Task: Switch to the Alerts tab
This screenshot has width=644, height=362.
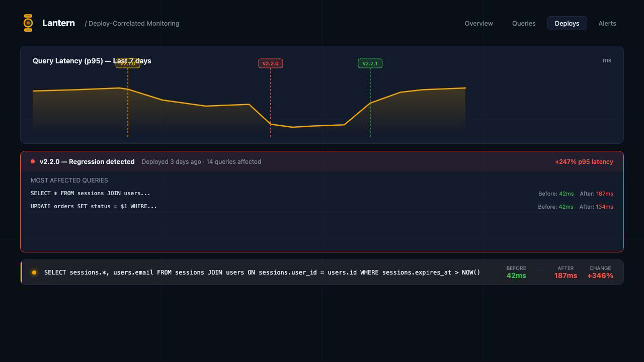Action: pyautogui.click(x=607, y=23)
